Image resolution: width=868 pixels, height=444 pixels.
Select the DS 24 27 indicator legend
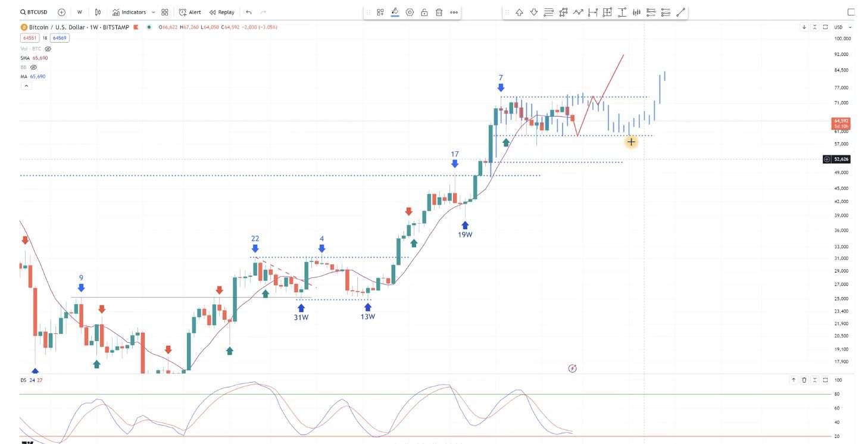click(x=31, y=380)
